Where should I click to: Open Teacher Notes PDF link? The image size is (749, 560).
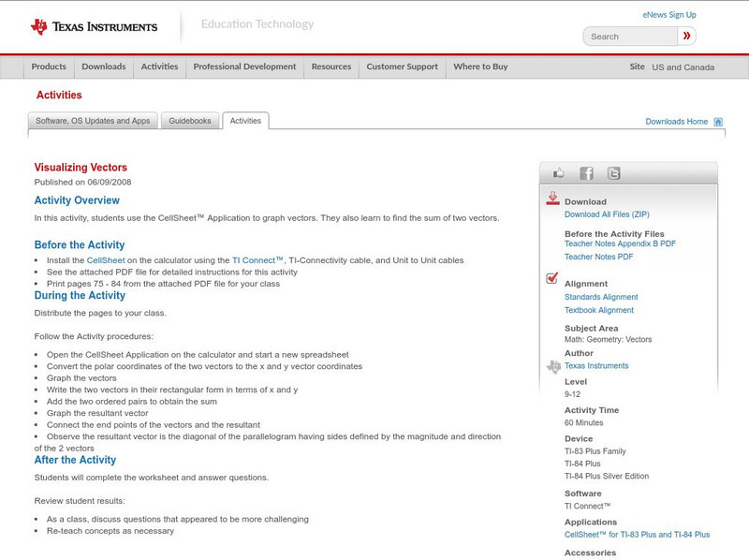(598, 258)
